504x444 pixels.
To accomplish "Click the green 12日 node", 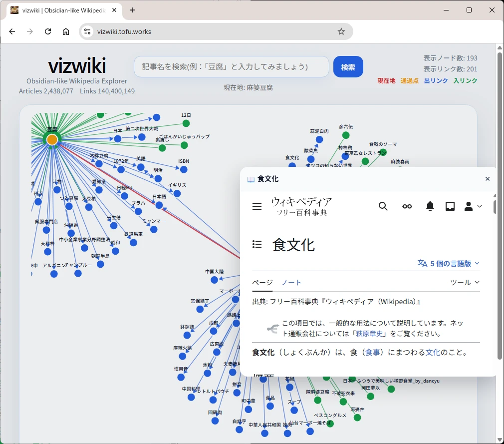I will (x=186, y=123).
